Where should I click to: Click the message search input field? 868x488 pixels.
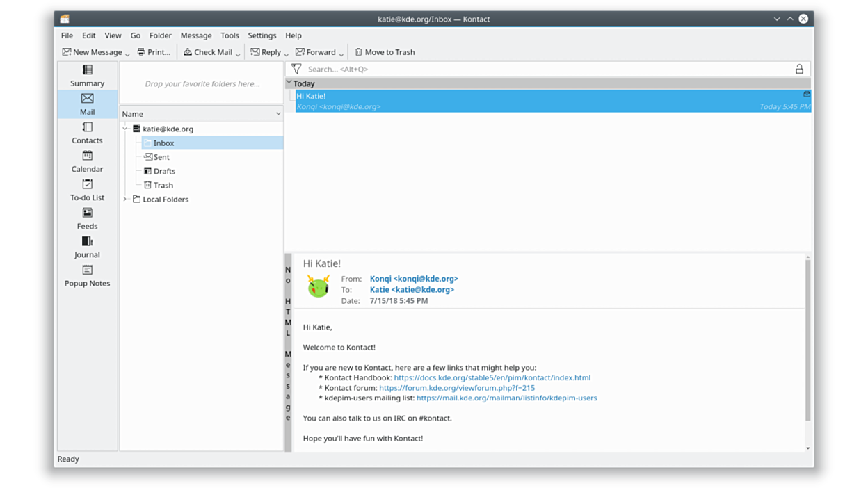[542, 69]
